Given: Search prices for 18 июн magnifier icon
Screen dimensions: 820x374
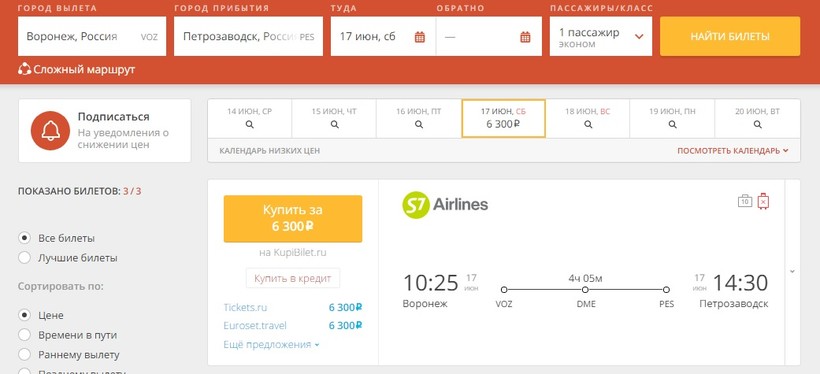Looking at the screenshot, I should point(588,124).
